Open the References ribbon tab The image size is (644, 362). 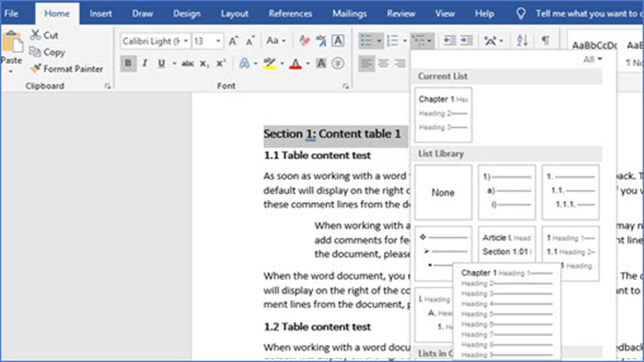point(290,13)
